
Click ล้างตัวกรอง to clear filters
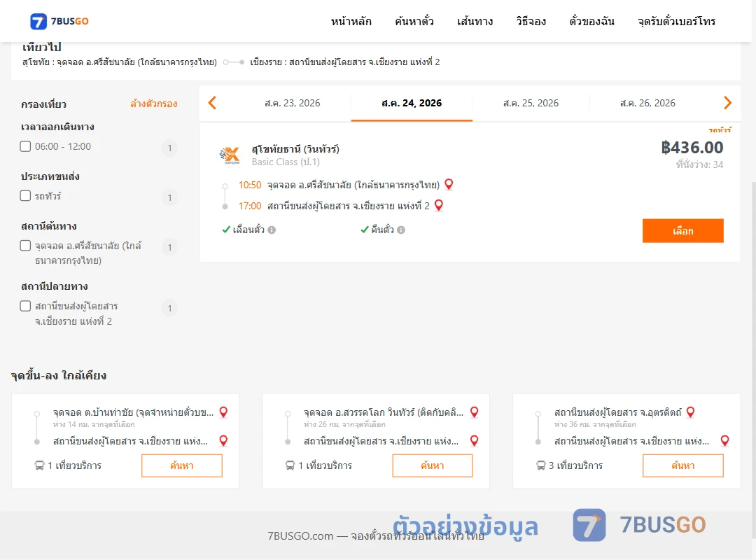(x=154, y=104)
